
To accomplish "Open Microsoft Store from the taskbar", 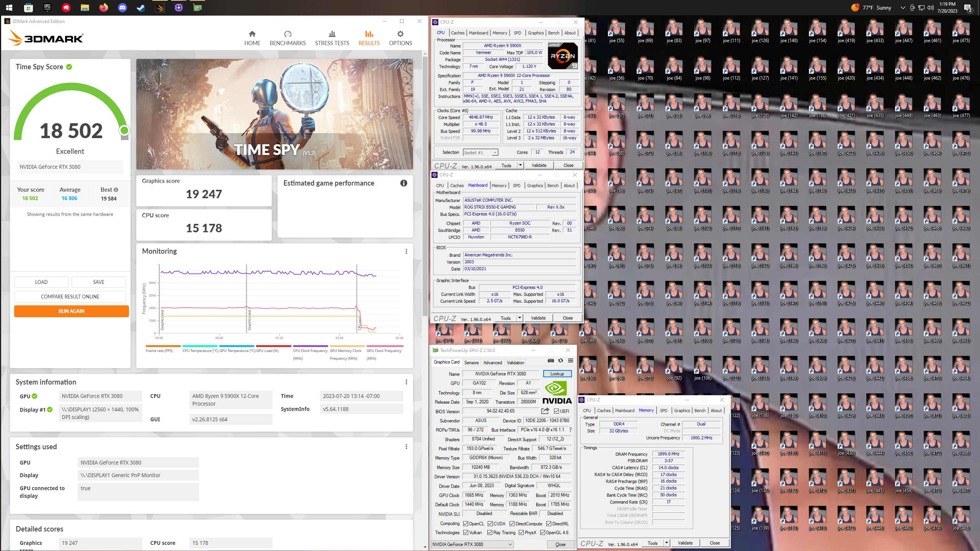I will [29, 7].
